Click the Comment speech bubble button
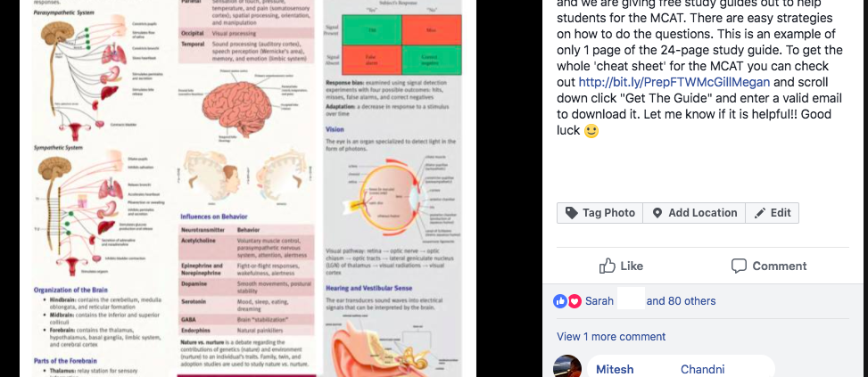868x377 pixels. tap(769, 266)
